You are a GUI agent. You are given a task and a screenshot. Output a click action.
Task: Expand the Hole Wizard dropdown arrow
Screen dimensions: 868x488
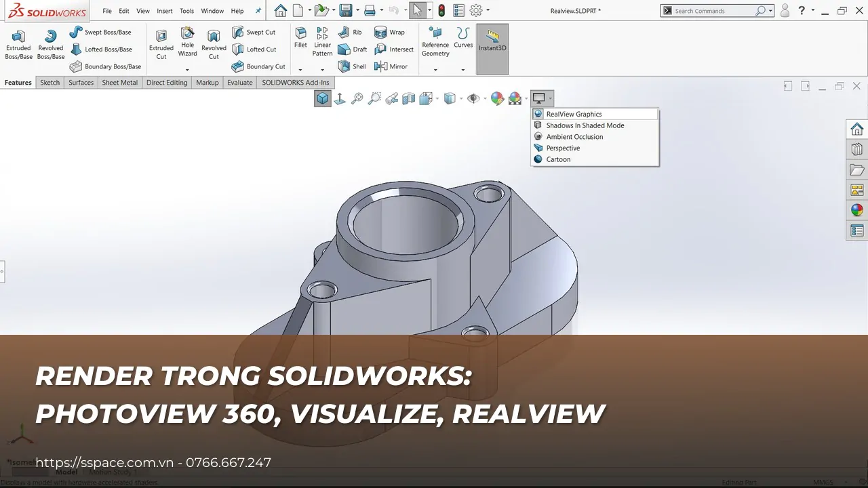coord(187,69)
